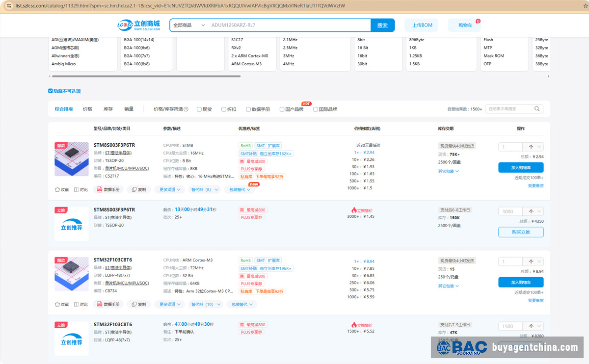Click the blue 搜索 button

coord(382,25)
